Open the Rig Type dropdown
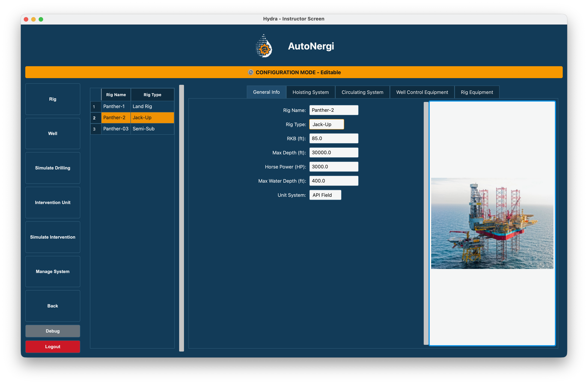The width and height of the screenshot is (588, 385). pos(326,124)
